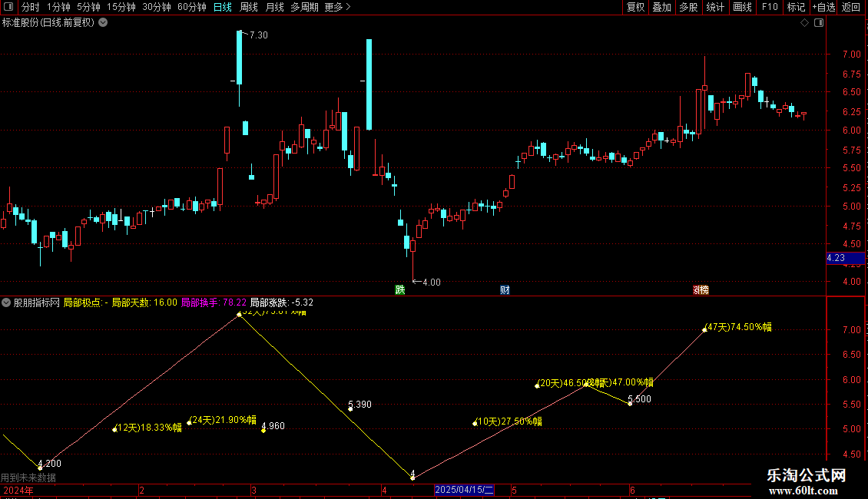This screenshot has width=868, height=499.
Task: Open the 统计 statistics tool
Action: click(715, 7)
